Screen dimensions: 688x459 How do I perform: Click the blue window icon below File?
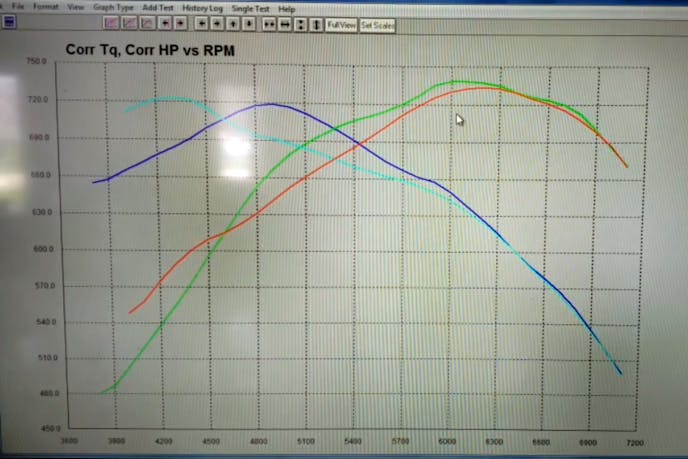pos(10,21)
